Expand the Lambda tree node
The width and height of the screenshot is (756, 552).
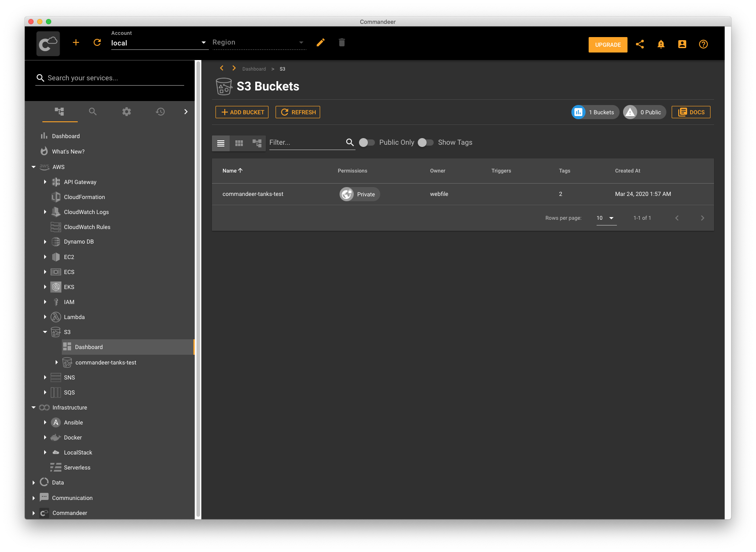45,317
